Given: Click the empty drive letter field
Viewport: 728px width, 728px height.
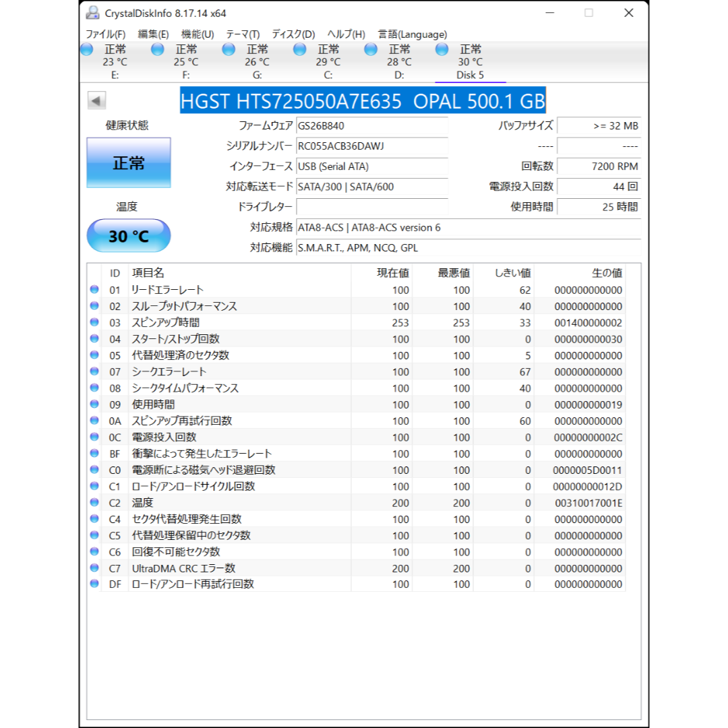Looking at the screenshot, I should [372, 207].
